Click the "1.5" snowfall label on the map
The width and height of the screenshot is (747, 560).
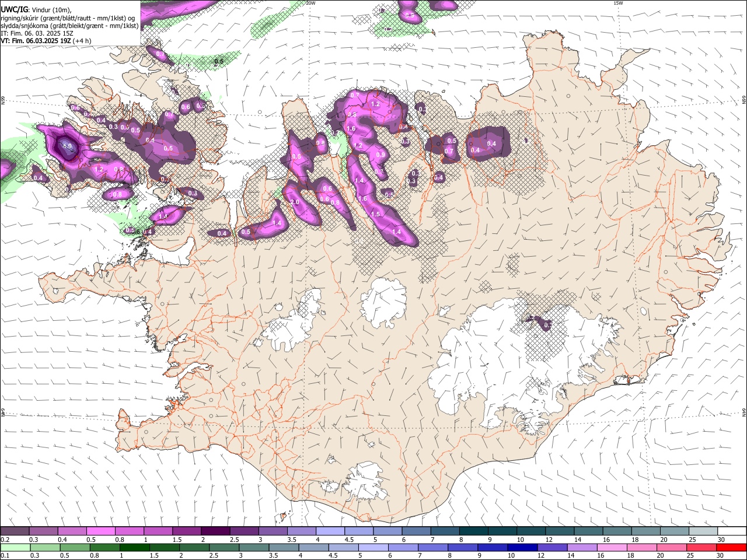(375, 215)
